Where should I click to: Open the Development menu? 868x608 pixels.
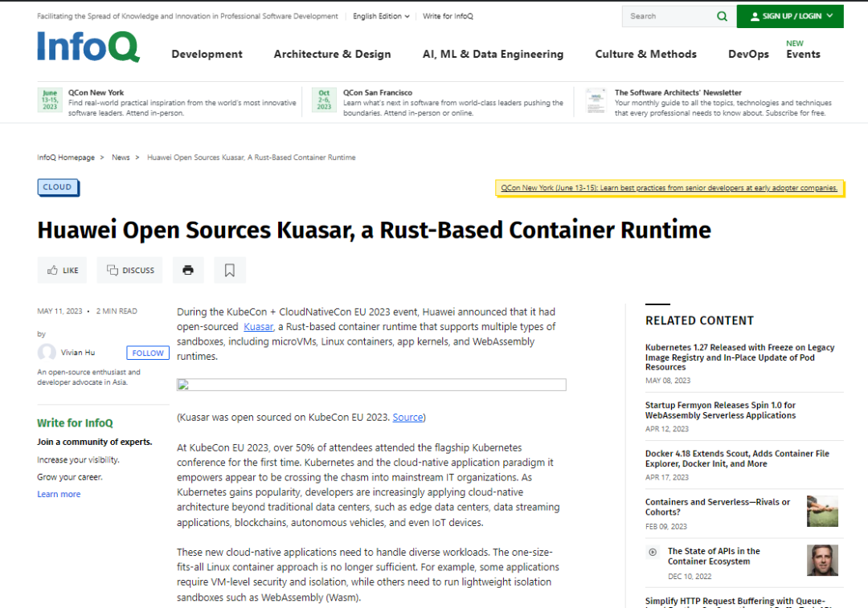pyautogui.click(x=207, y=55)
